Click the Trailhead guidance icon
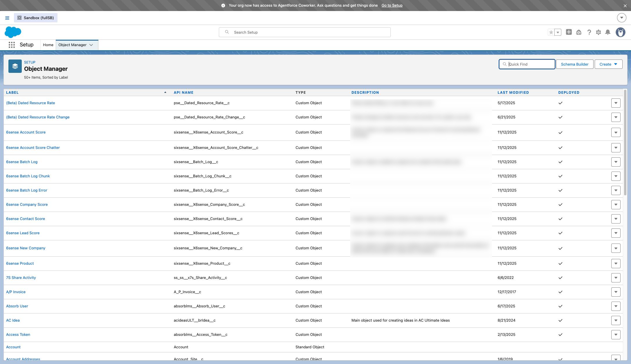 [x=579, y=32]
